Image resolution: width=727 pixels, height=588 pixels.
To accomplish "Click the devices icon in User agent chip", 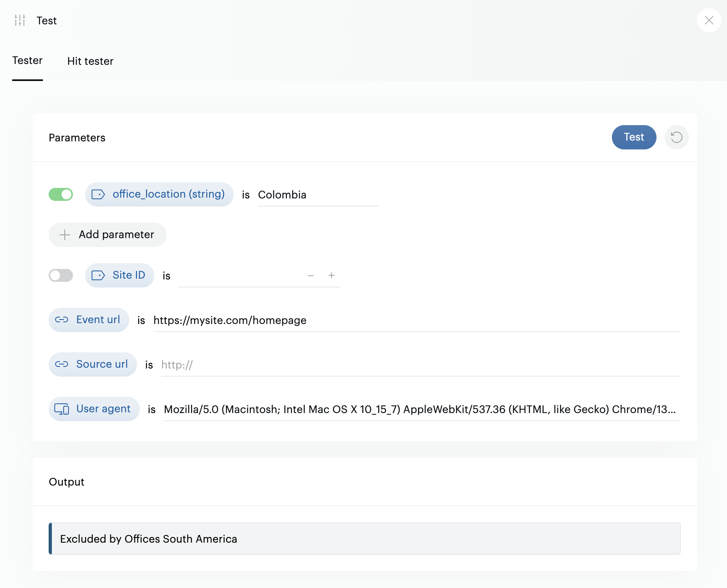I will pyautogui.click(x=62, y=409).
